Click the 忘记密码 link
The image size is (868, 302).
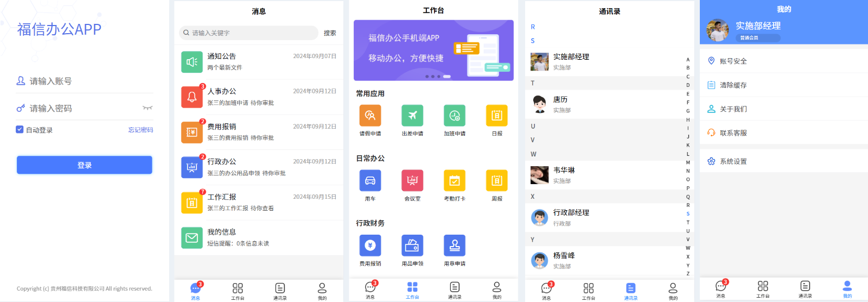pos(141,130)
